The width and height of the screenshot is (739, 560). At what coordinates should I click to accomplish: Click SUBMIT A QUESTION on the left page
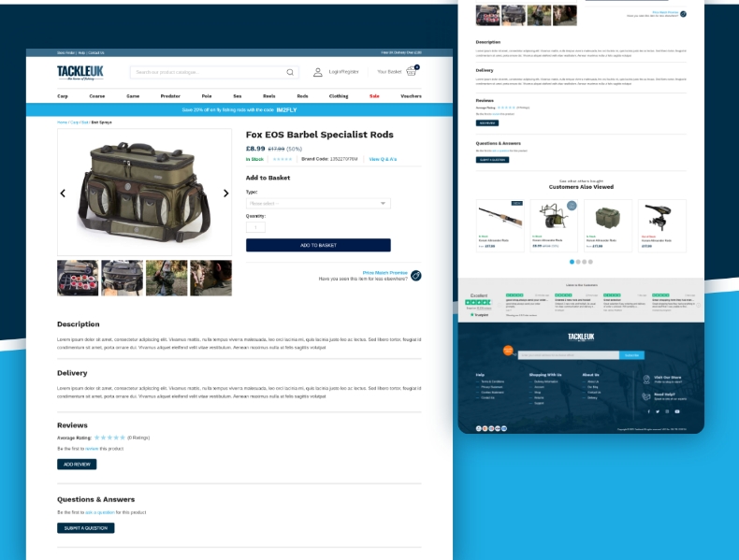tap(86, 528)
